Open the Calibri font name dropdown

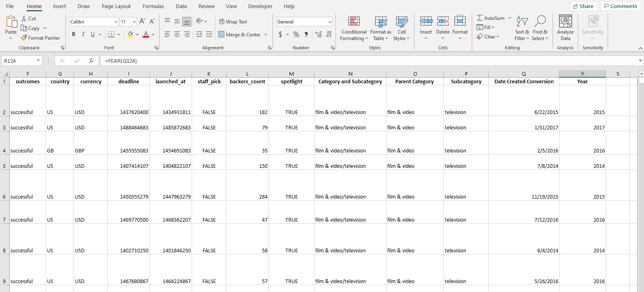coord(116,22)
